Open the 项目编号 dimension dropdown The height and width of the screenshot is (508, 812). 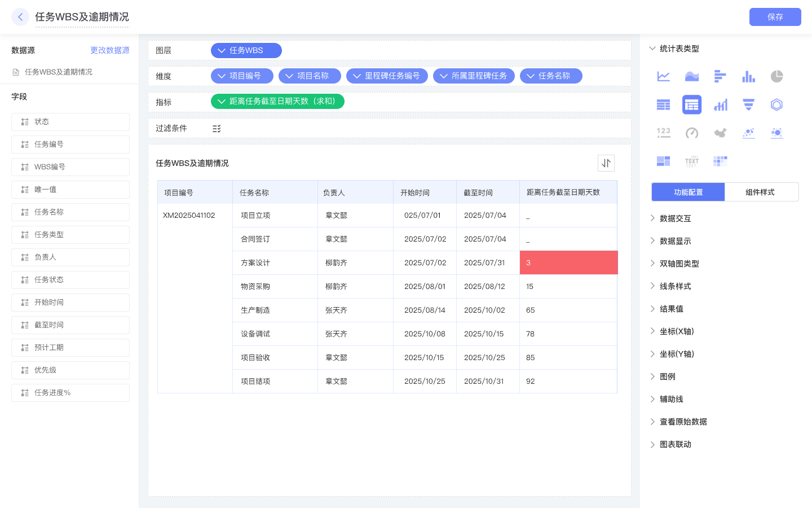click(242, 76)
